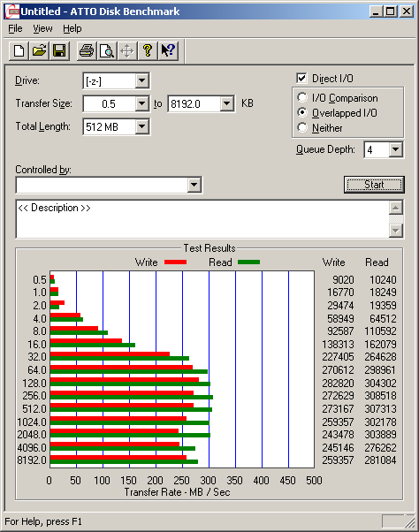
Task: Open the Total Length dropdown
Action: tap(141, 126)
